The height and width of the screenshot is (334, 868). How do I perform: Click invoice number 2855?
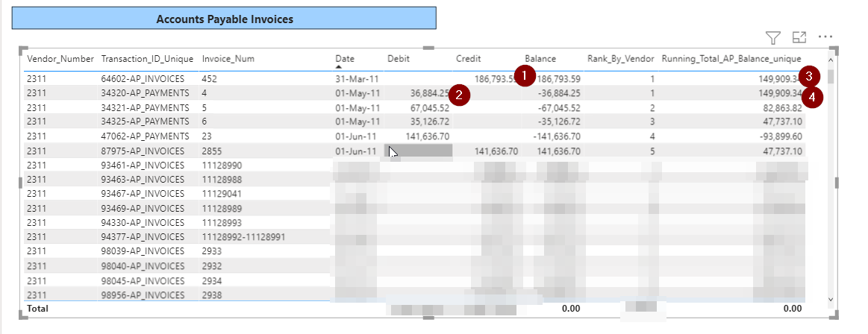212,151
